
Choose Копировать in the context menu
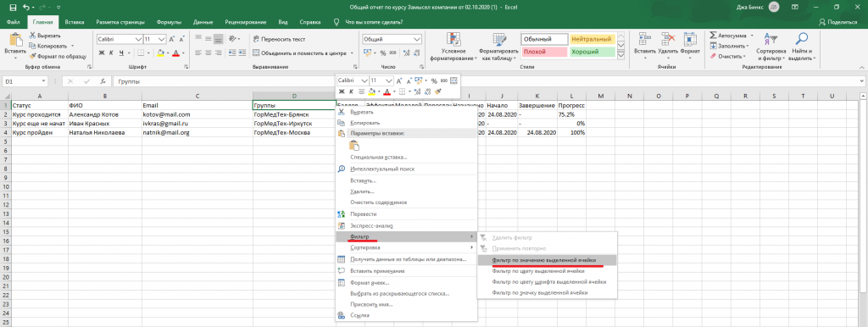pos(406,122)
